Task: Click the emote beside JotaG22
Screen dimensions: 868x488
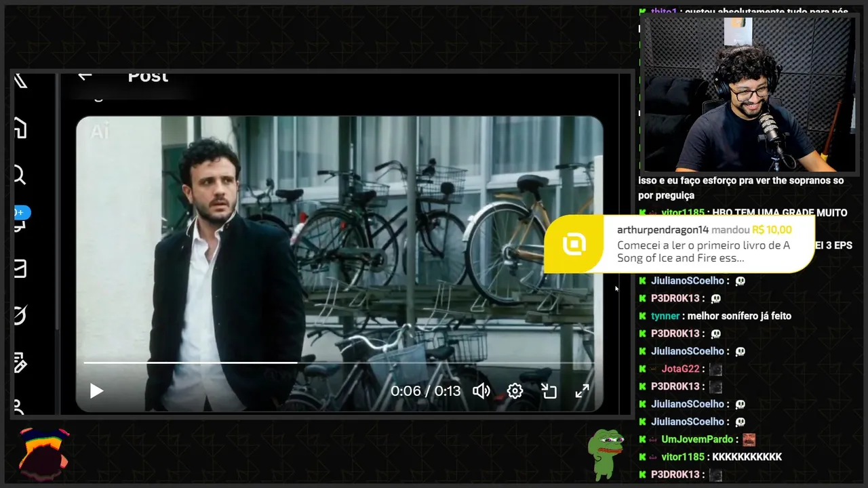Action: [x=715, y=369]
